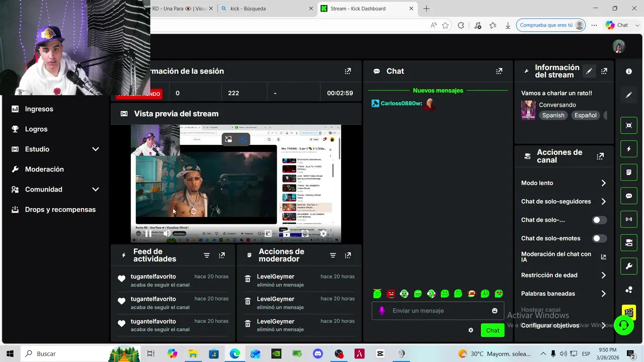Click the Spanish tag chip
The image size is (644, 362).
pyautogui.click(x=553, y=115)
